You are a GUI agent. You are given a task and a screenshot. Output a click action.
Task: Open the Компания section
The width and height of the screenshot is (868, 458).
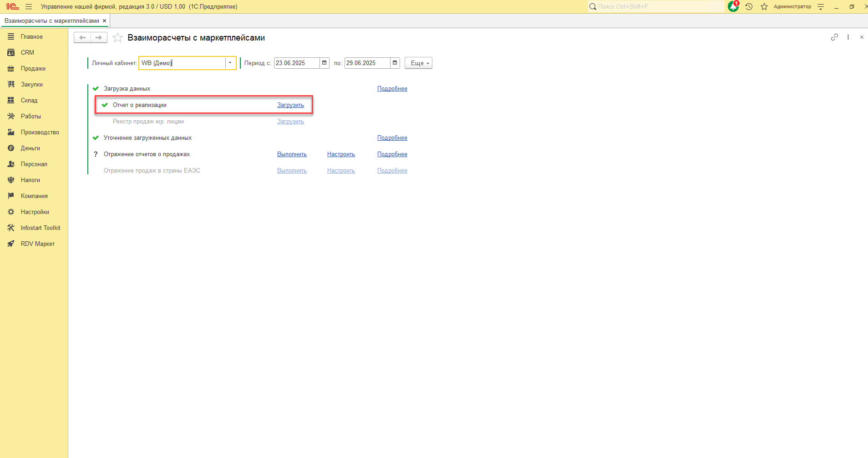coord(34,196)
